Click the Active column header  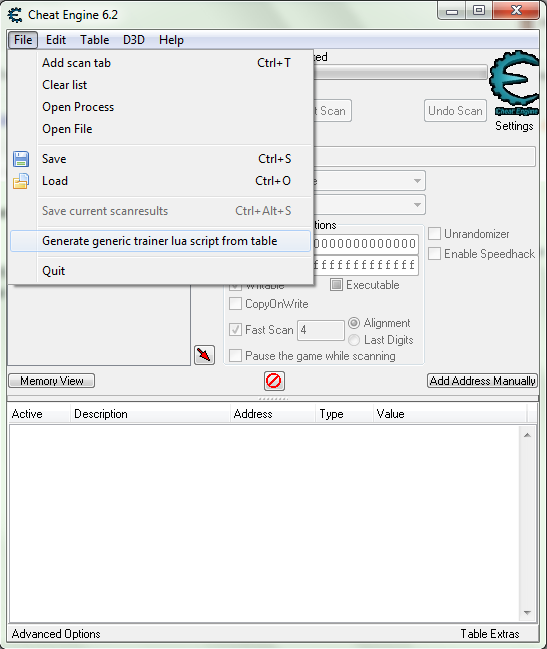tap(39, 414)
